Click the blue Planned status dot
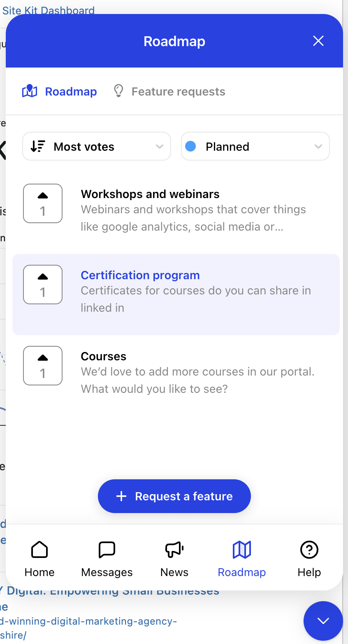 (x=190, y=146)
